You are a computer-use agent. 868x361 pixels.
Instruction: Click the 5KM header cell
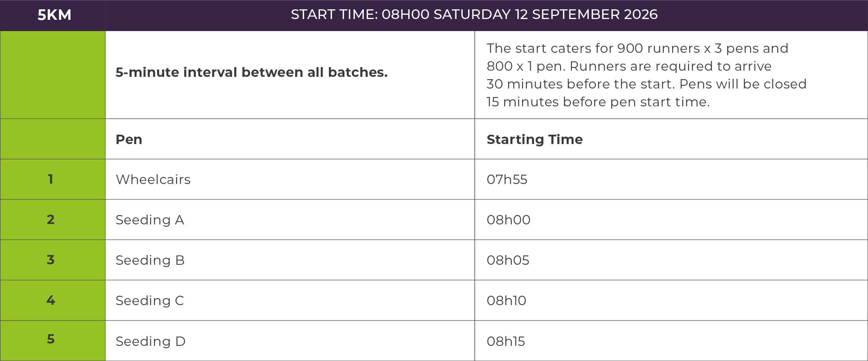point(54,15)
